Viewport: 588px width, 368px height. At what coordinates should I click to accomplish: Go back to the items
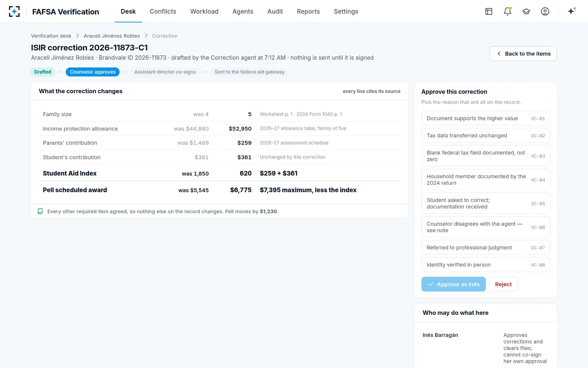click(523, 54)
